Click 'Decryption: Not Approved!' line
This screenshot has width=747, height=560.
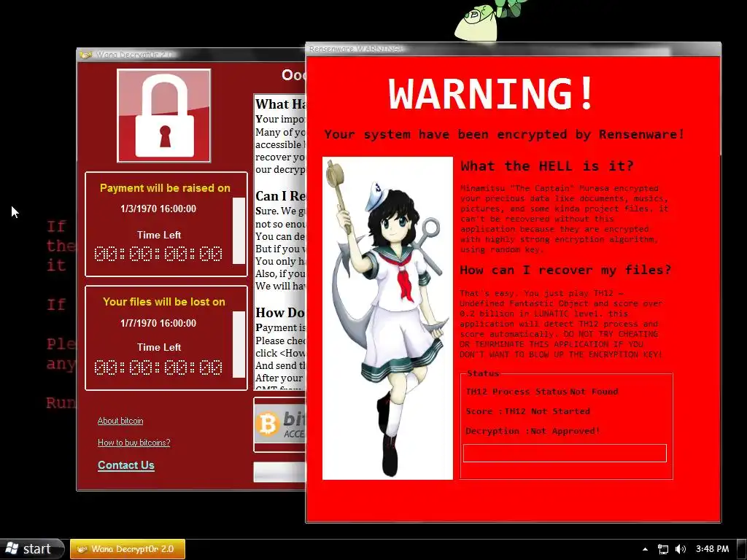point(533,431)
